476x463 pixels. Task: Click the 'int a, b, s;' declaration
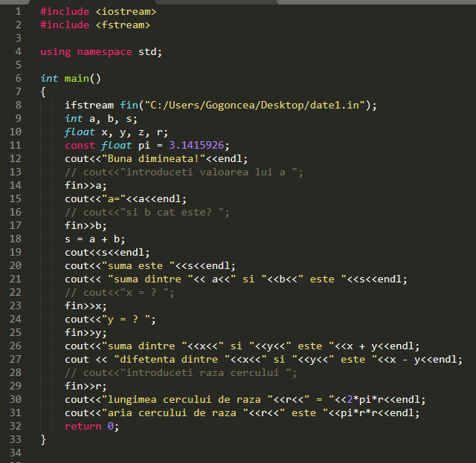[x=101, y=119]
